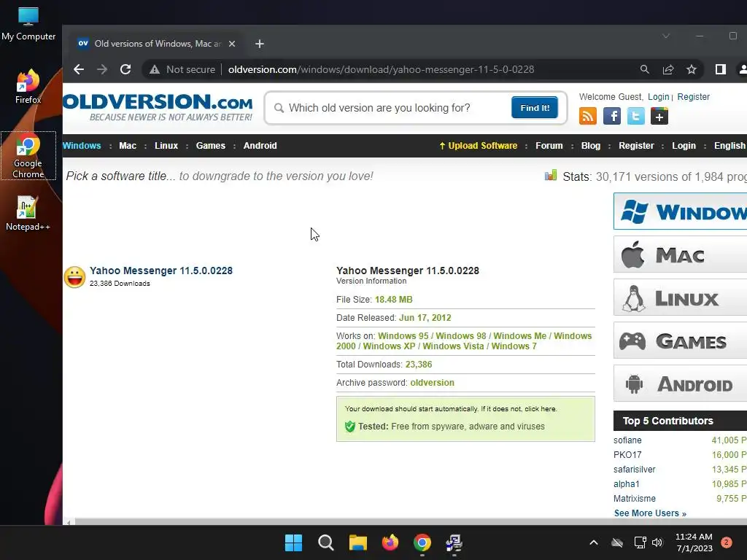Click the plus share icon
Viewport: 747px width, 560px height.
click(659, 116)
